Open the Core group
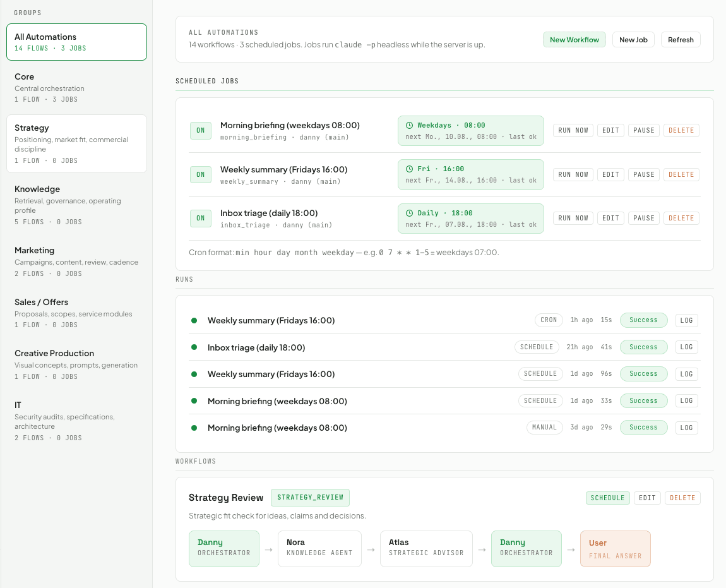This screenshot has height=588, width=726. [x=77, y=88]
